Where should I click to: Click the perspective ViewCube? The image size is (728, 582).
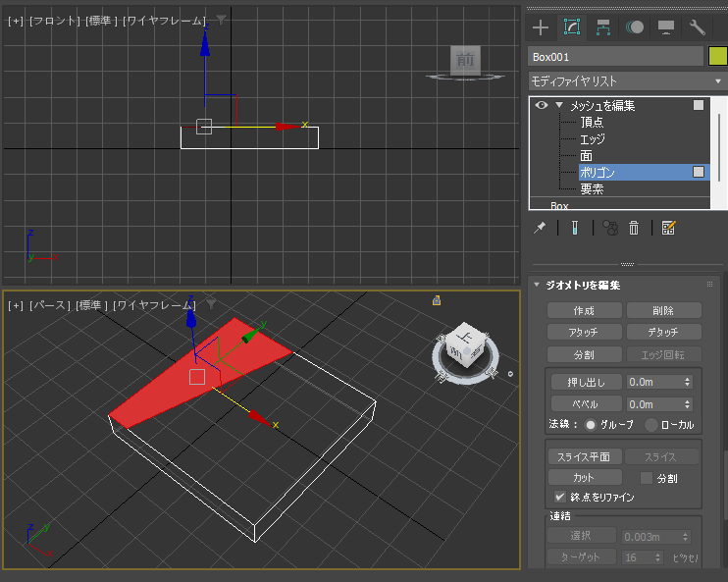(466, 346)
